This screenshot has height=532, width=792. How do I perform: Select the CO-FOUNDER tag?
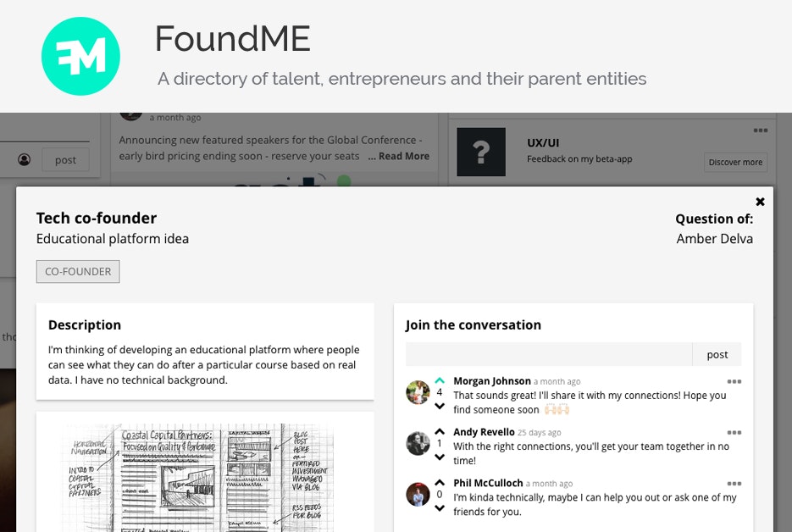[x=77, y=271]
